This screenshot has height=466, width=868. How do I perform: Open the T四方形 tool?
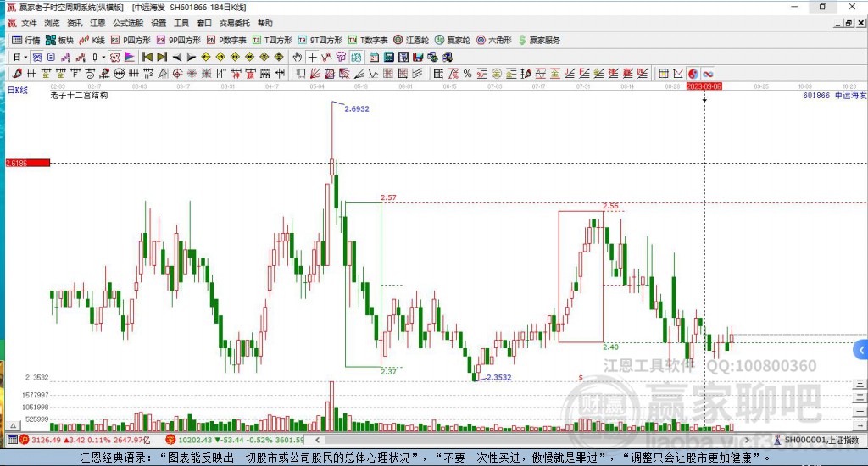coord(272,40)
